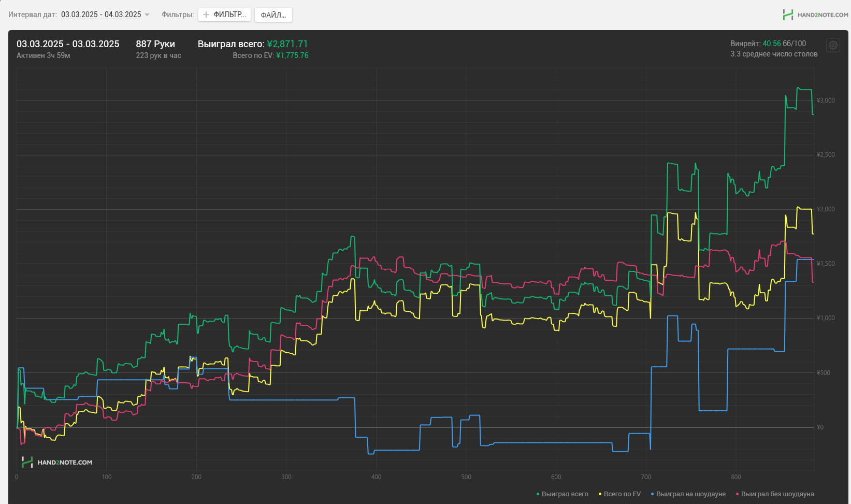Click the ¥2,500 y-axis label

(826, 155)
